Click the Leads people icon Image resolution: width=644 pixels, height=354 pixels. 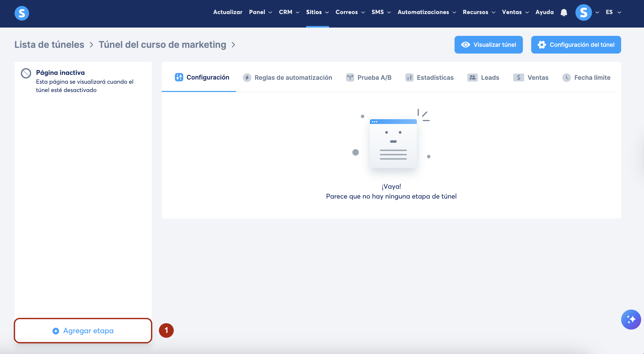point(472,77)
